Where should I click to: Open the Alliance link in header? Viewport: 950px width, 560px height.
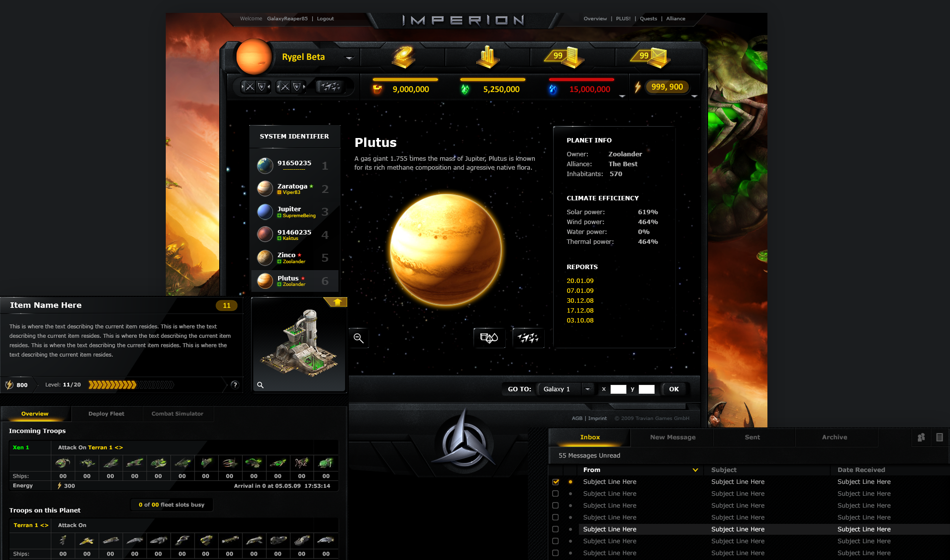point(675,19)
